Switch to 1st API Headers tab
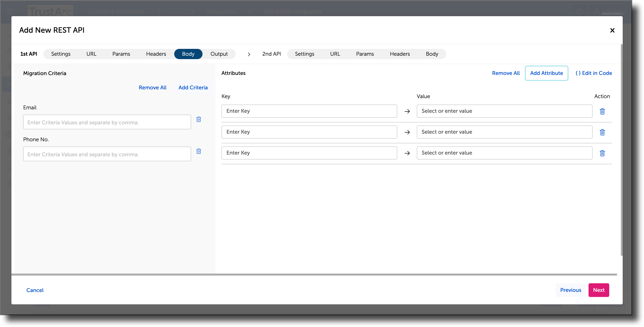Screen dimensions: 644x327 point(156,54)
